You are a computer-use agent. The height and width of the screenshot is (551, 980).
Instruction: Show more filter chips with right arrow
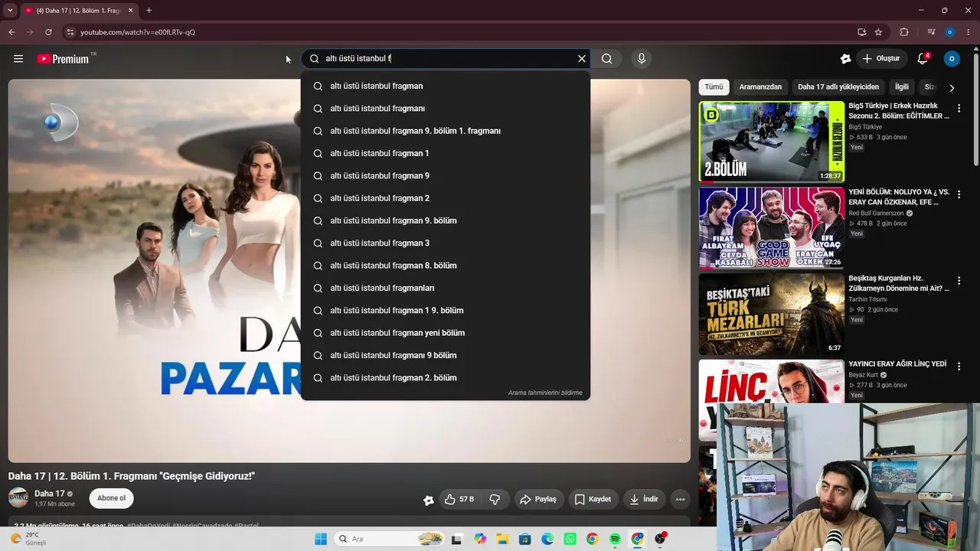tap(952, 88)
